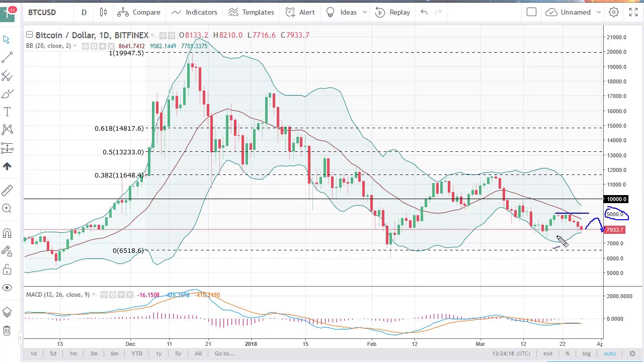644x362 pixels.
Task: Open the candlestick chart style menu
Action: click(x=103, y=12)
